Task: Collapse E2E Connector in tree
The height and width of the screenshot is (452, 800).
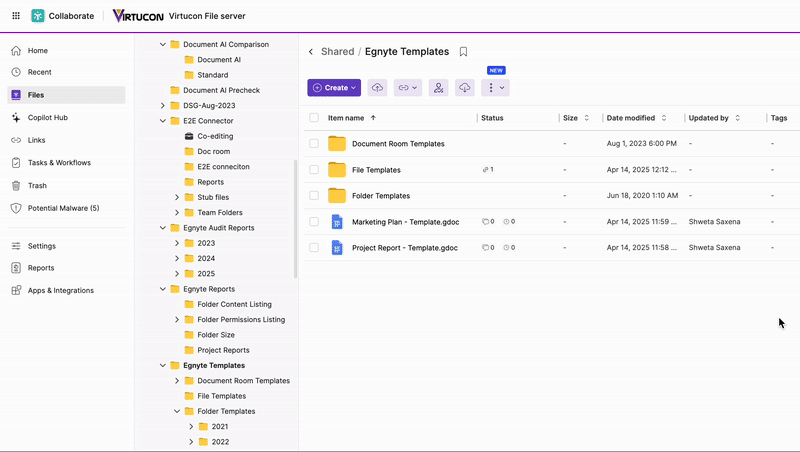Action: coord(163,121)
